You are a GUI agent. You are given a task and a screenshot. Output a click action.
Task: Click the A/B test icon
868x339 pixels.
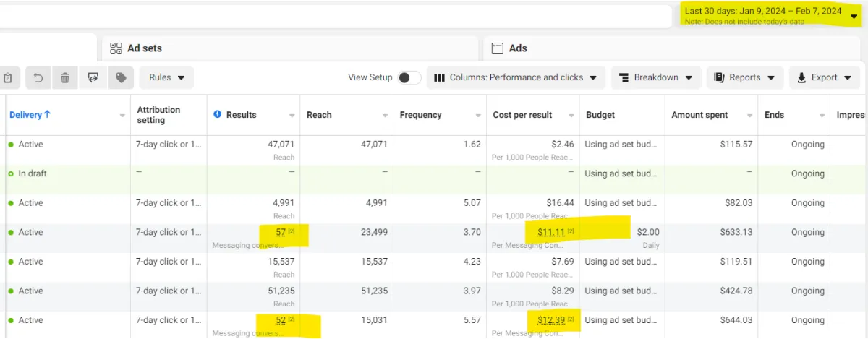(x=93, y=77)
